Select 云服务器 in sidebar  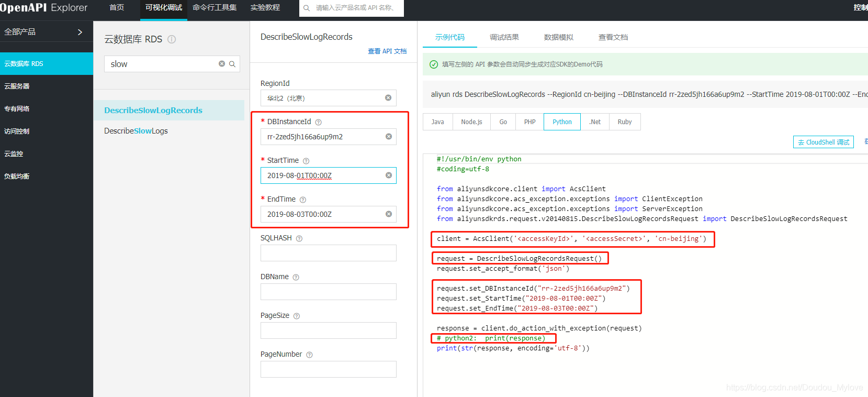pos(47,86)
